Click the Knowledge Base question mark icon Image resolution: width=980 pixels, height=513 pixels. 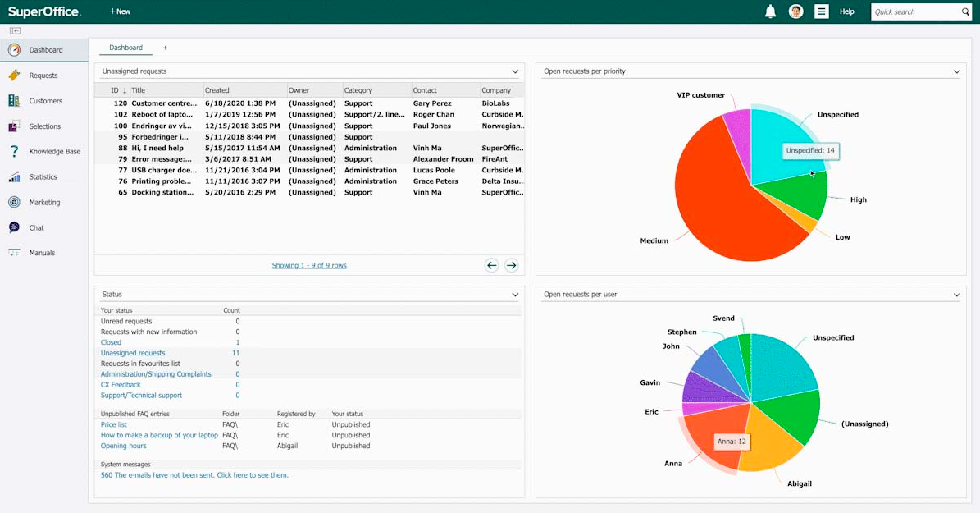tap(14, 151)
